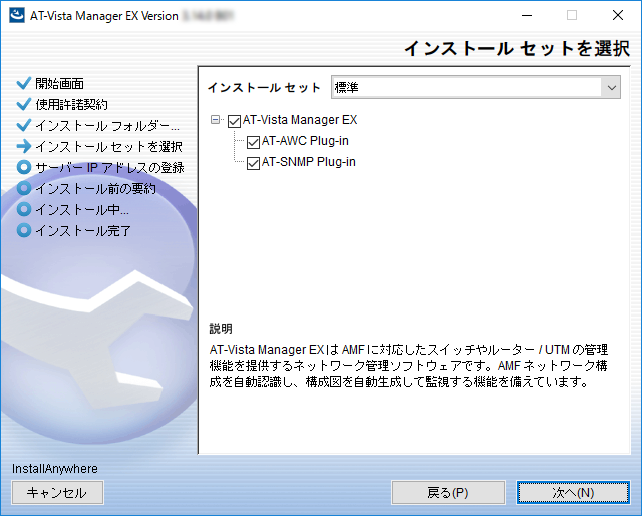Click the 説明 heading text
Screen dimensions: 642x516
pyautogui.click(x=221, y=328)
